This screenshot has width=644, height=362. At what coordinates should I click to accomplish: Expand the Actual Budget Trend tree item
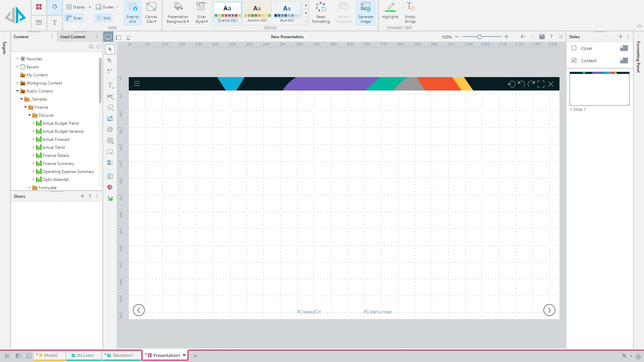point(34,123)
